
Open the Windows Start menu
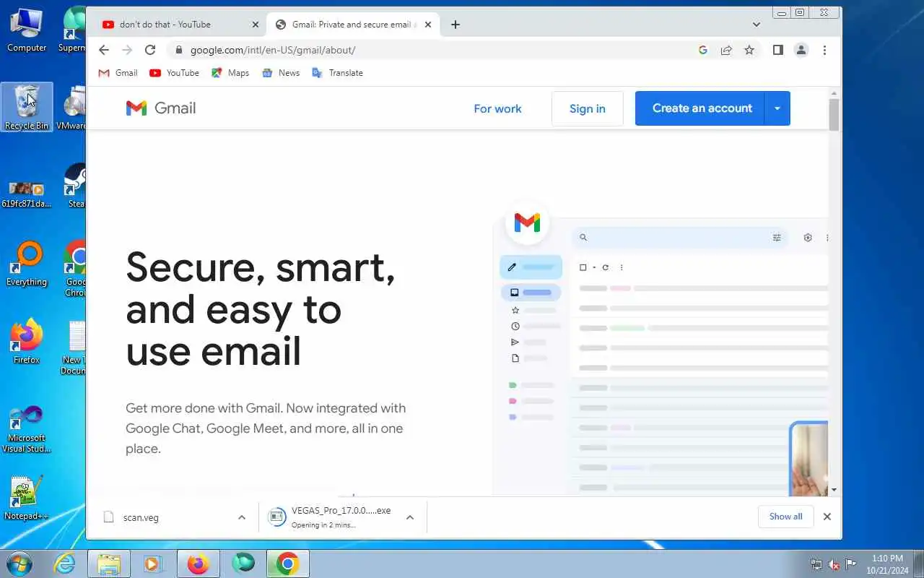(x=19, y=564)
